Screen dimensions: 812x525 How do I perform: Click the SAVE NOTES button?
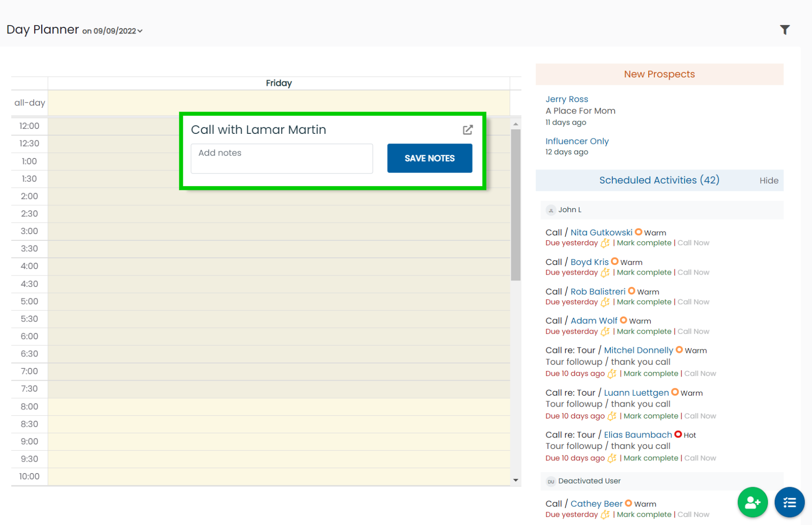429,158
